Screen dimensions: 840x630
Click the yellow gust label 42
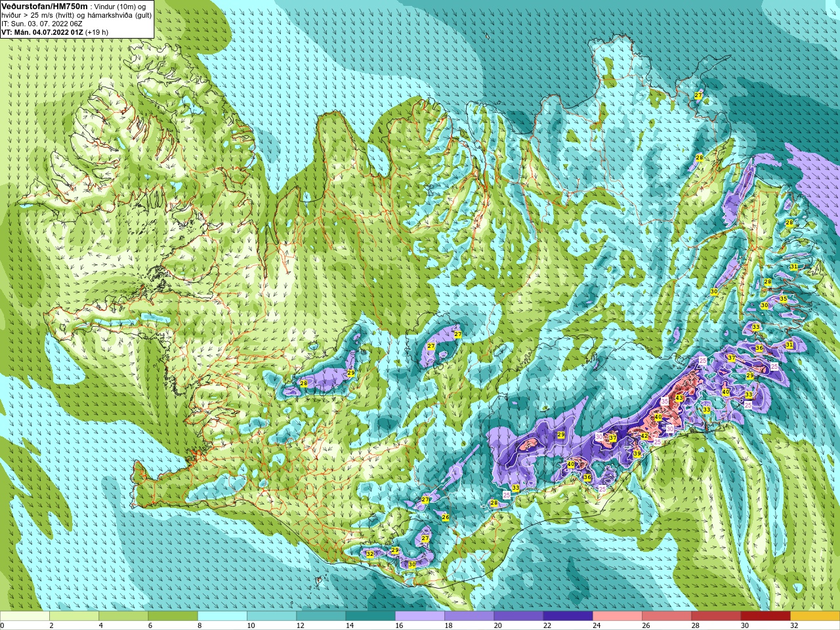pos(644,436)
